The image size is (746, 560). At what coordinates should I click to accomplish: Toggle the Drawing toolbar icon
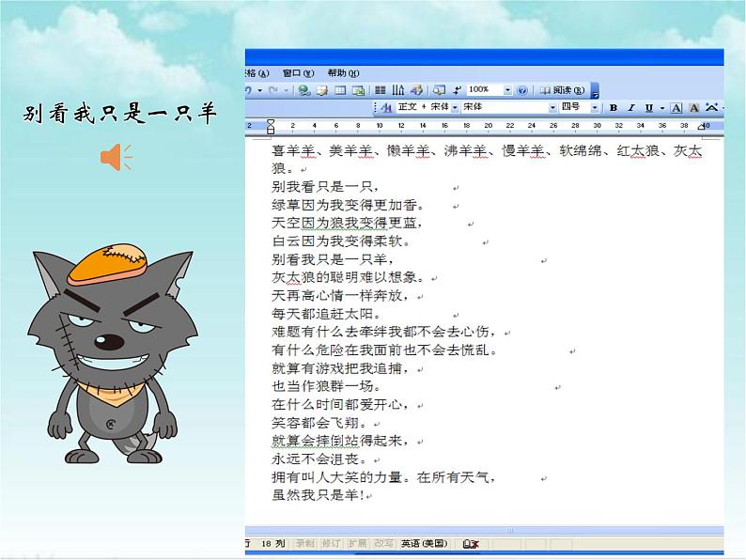[416, 90]
